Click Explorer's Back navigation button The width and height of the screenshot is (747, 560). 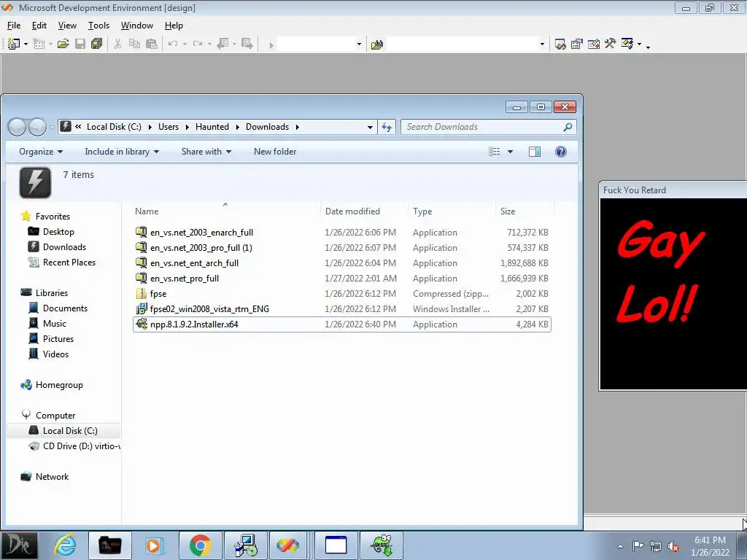point(17,127)
